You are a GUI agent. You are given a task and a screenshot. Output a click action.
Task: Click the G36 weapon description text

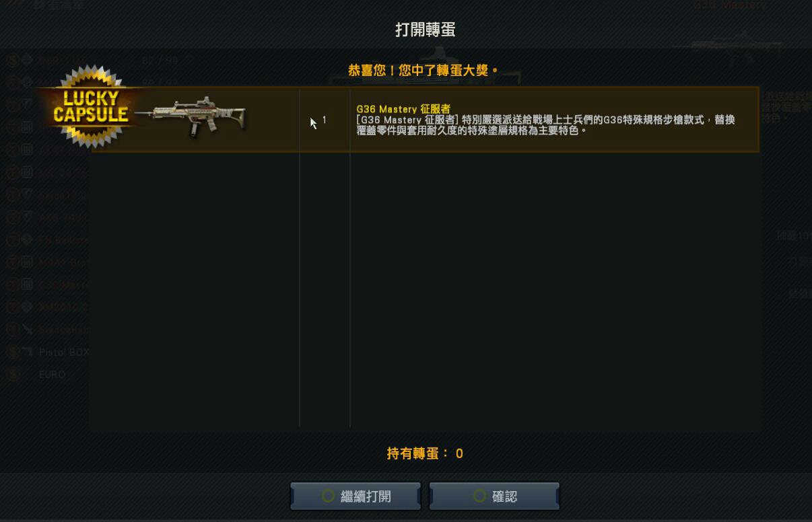tap(545, 125)
